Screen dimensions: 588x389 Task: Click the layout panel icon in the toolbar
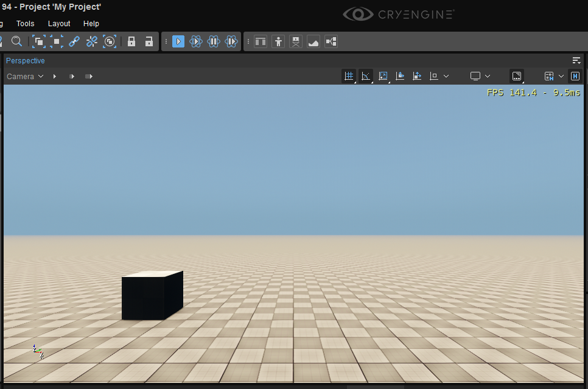pos(261,41)
